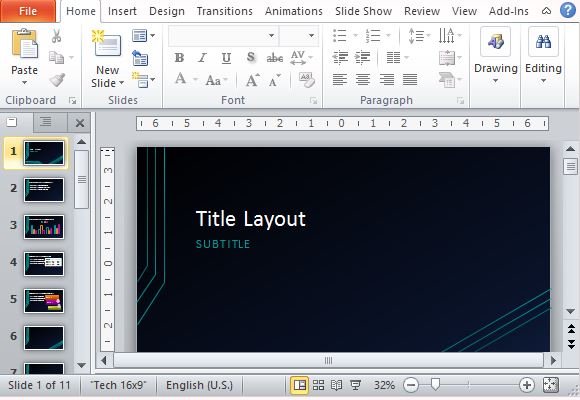Show Outline pane tab

tap(46, 122)
